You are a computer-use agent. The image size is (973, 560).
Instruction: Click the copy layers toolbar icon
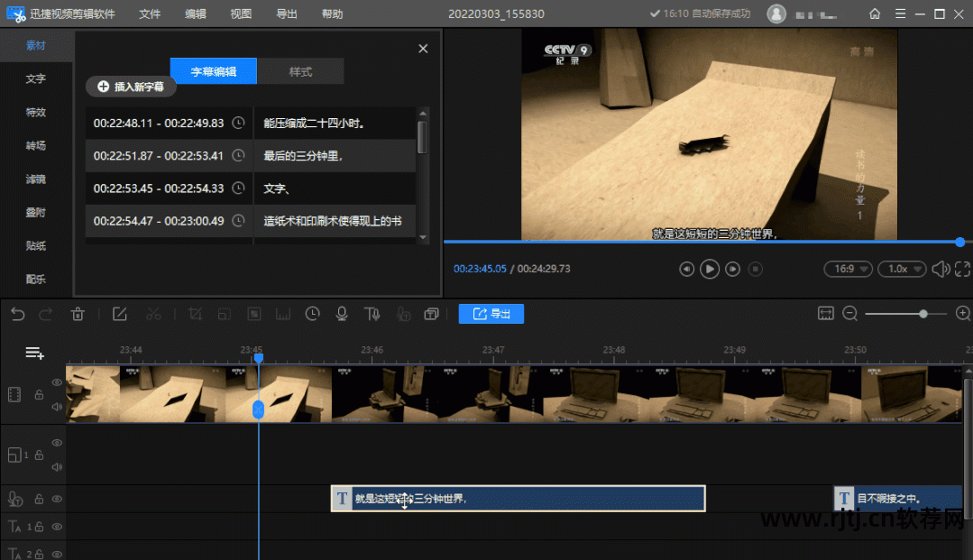pos(431,314)
